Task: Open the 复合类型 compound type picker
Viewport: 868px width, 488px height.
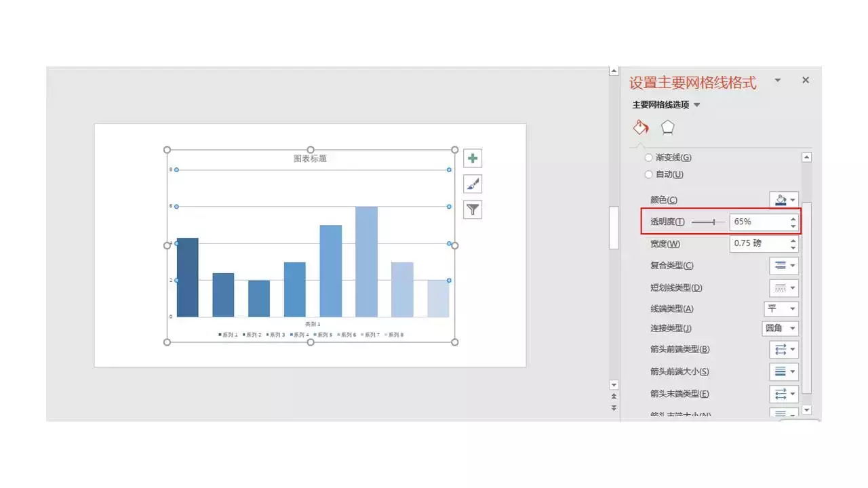Action: pyautogui.click(x=784, y=266)
